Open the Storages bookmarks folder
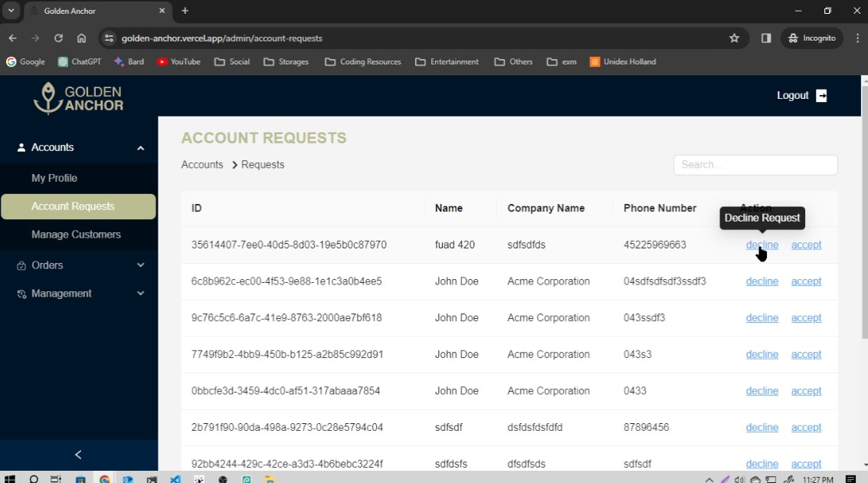868x483 pixels. (x=287, y=61)
